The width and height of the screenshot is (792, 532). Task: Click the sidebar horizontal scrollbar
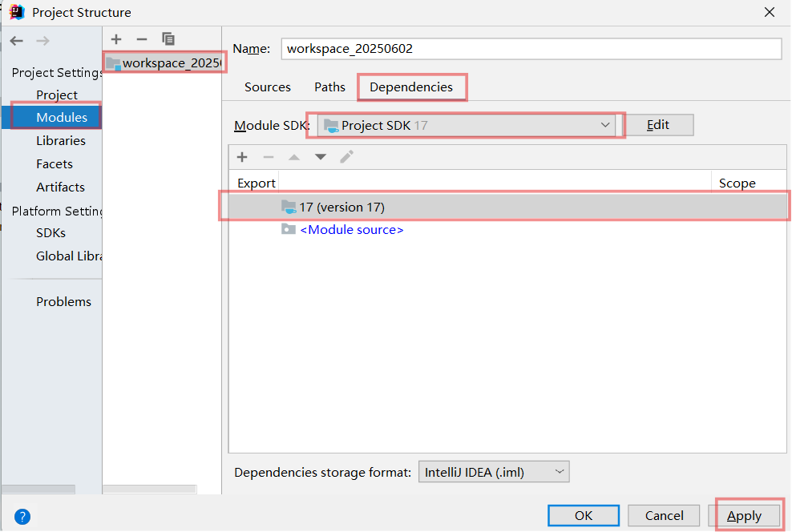[38, 489]
